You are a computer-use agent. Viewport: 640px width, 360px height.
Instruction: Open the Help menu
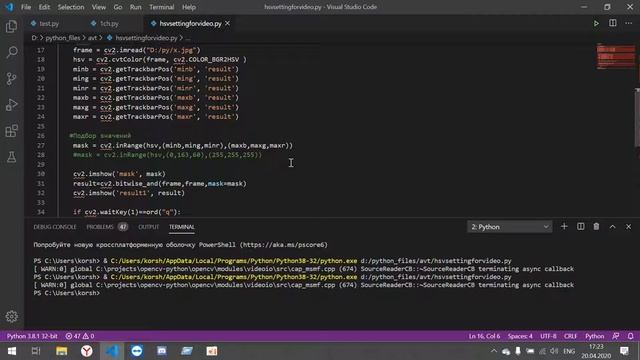point(189,7)
